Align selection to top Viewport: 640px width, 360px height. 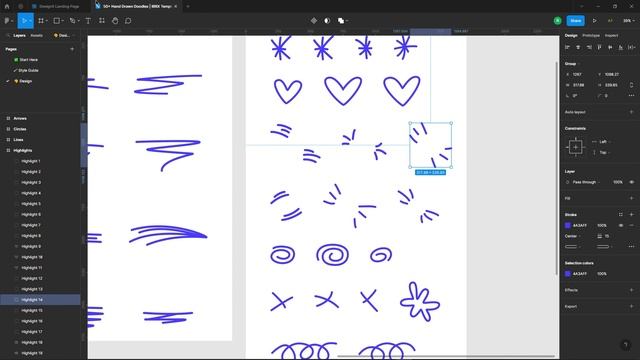600,47
